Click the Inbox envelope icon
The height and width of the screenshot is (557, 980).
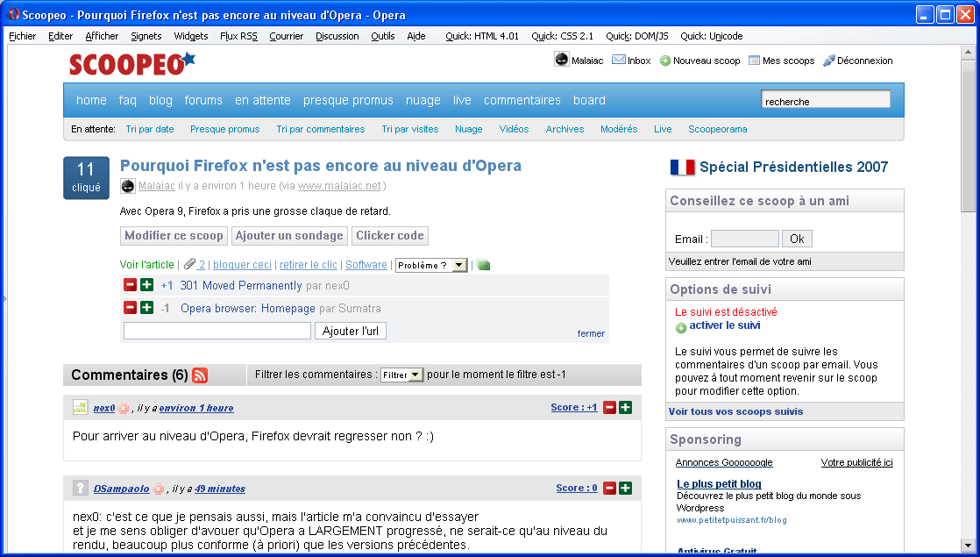point(619,60)
